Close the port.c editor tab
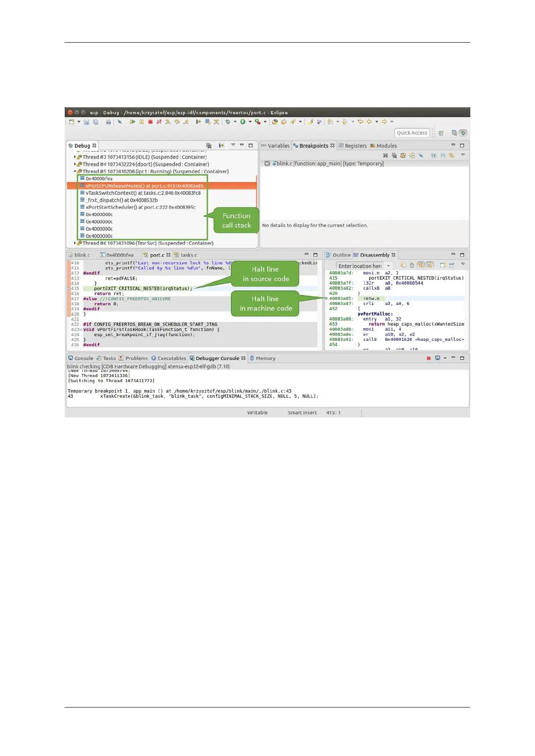535x756 pixels. coord(168,255)
